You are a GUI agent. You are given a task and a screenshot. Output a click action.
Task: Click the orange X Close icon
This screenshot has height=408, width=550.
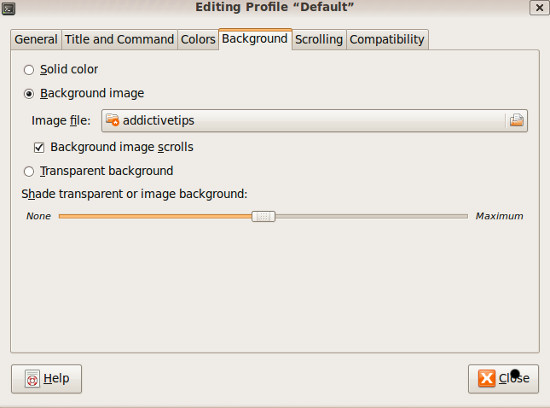[x=487, y=378]
